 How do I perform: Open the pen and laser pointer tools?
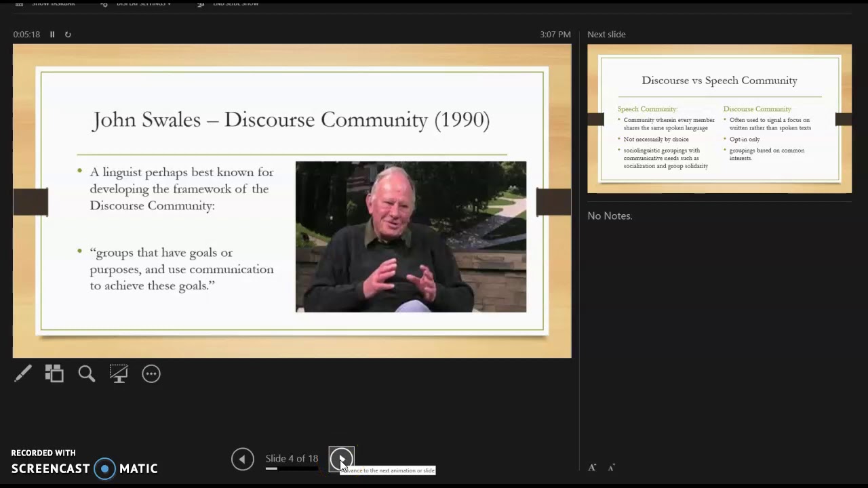click(23, 373)
